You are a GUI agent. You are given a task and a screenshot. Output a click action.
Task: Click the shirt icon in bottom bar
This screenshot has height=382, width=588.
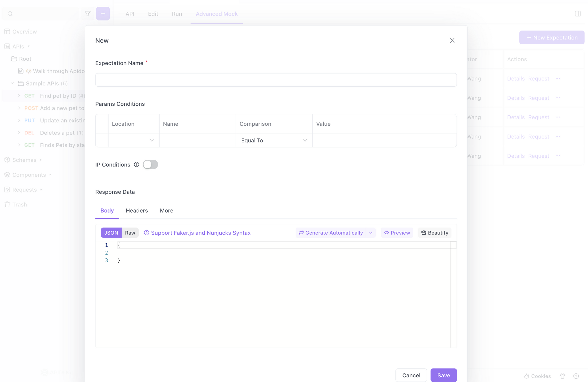coord(562,376)
